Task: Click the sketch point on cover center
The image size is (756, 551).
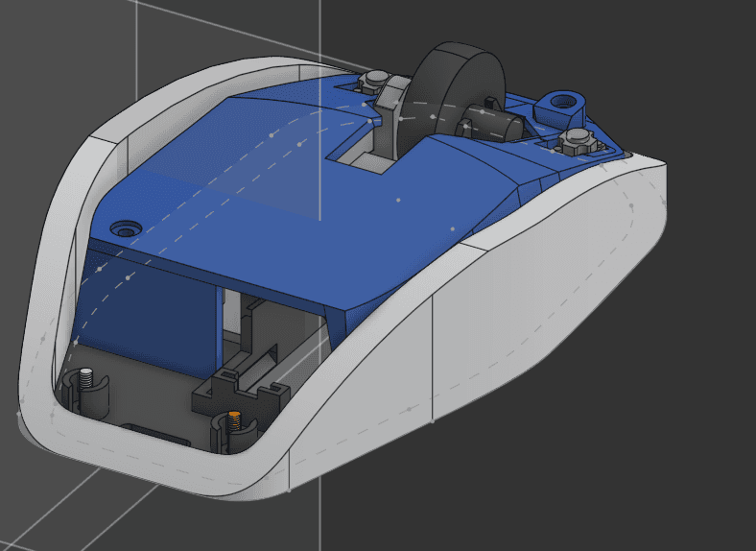Action: tap(398, 201)
